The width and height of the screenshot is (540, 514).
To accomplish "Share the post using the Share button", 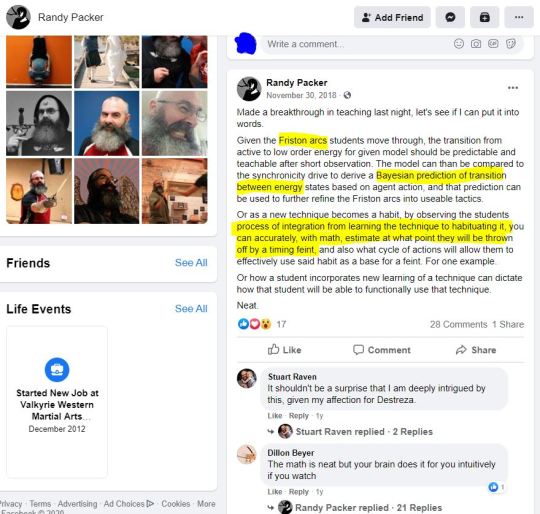I will (476, 350).
